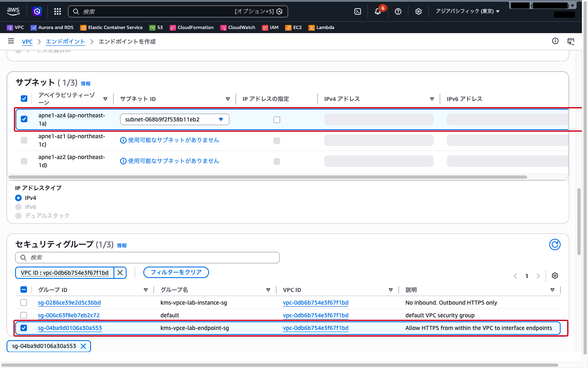Open the notifications bell

[x=378, y=11]
